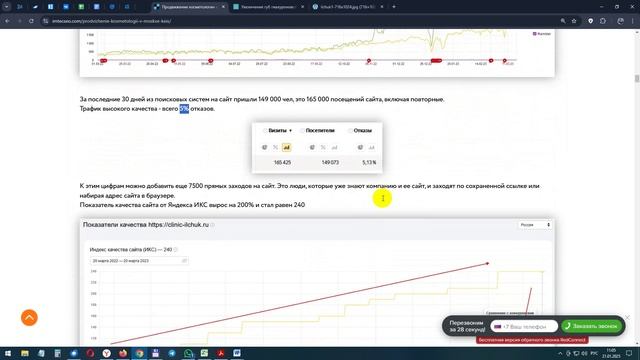Focus the address bar URL field

302,21
